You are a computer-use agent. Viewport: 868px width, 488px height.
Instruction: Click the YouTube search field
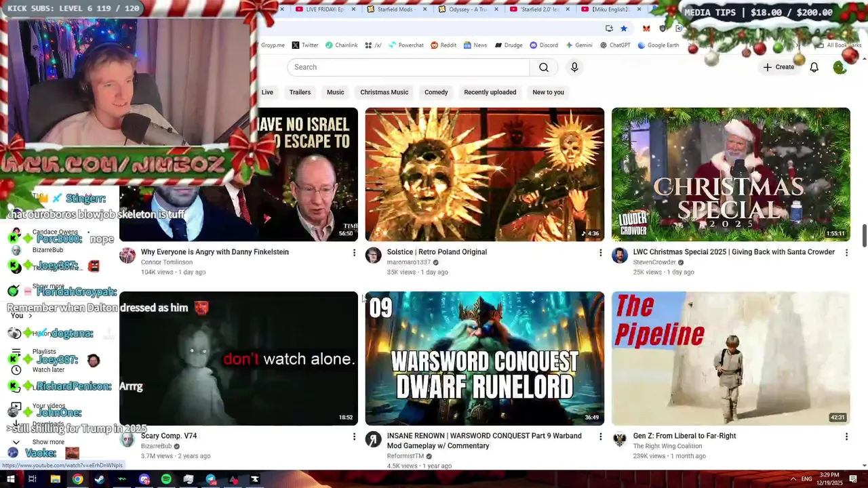pyautogui.click(x=408, y=67)
